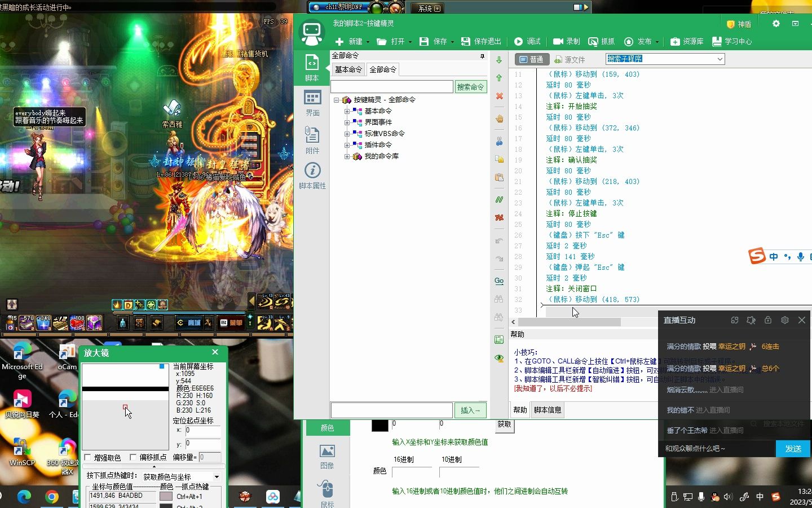Open the 脚本 (script) sidebar panel
The width and height of the screenshot is (812, 508).
pos(312,68)
